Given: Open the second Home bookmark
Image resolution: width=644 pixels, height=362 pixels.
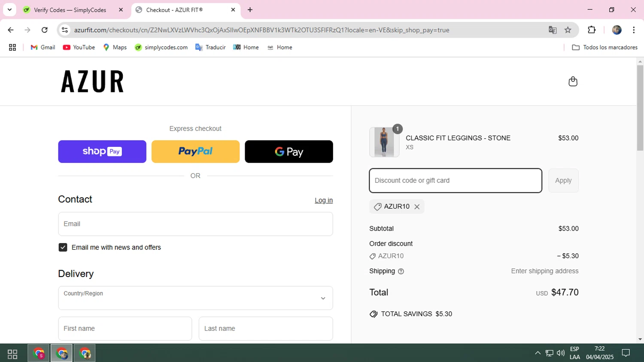Looking at the screenshot, I should [279, 48].
